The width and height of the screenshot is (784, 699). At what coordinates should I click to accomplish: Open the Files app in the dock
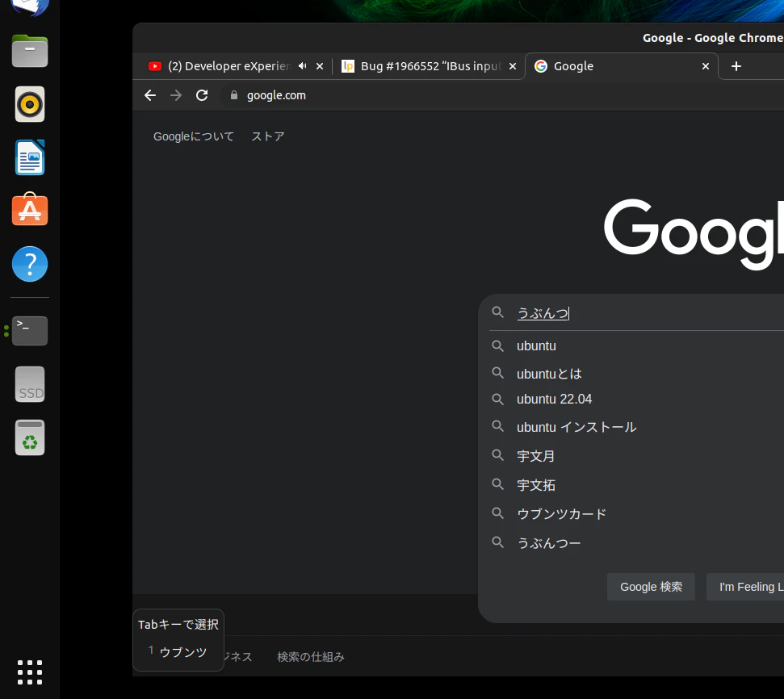point(30,51)
